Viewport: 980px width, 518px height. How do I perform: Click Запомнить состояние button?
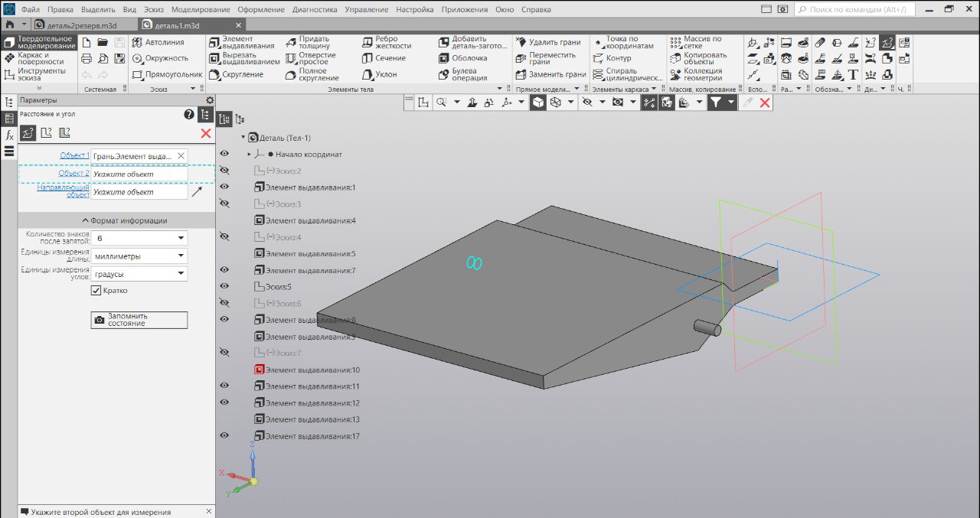pos(139,320)
